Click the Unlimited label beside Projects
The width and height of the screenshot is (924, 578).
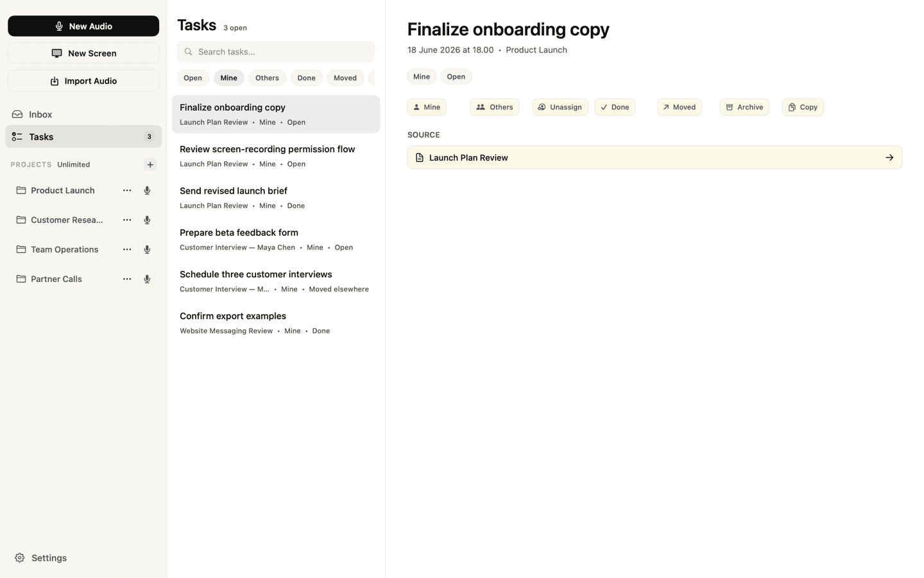pos(74,164)
